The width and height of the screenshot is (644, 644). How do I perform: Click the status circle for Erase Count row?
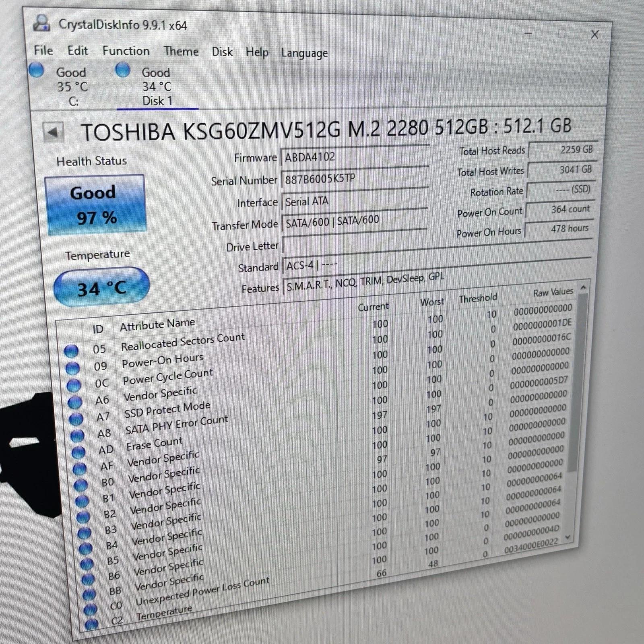pyautogui.click(x=78, y=452)
